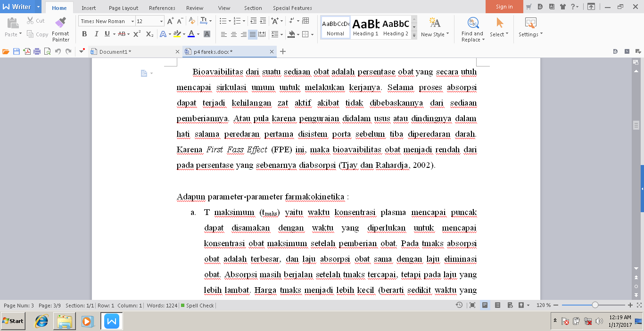
Task: Toggle underline formatting
Action: [107, 34]
